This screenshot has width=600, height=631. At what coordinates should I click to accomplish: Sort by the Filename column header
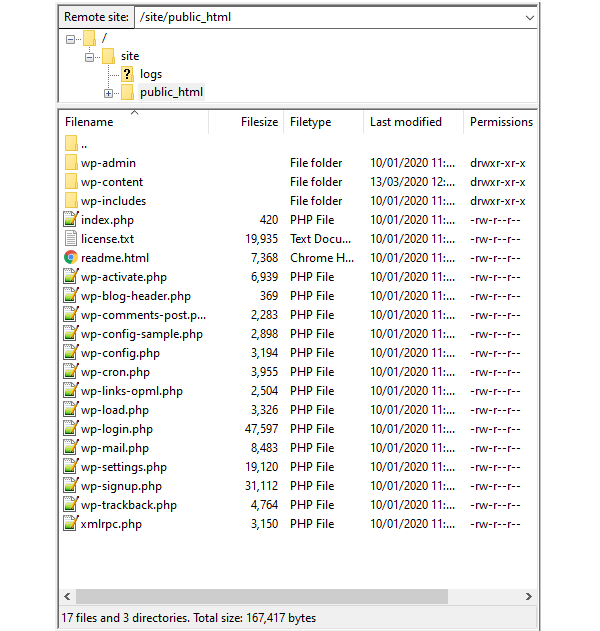[x=133, y=122]
